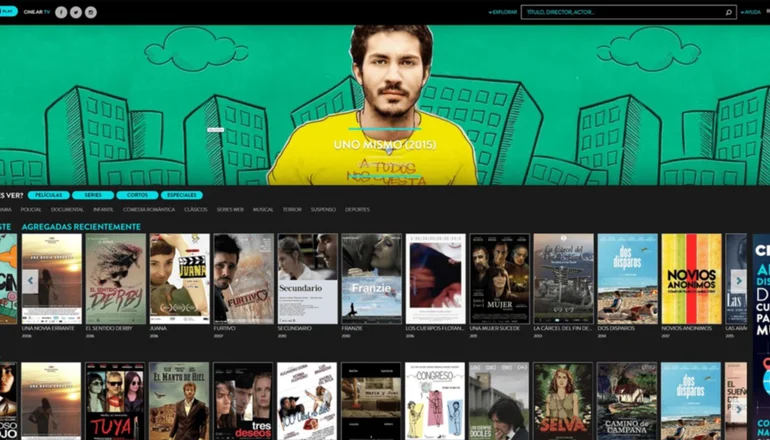
Task: Filter by Películas
Action: (x=49, y=195)
